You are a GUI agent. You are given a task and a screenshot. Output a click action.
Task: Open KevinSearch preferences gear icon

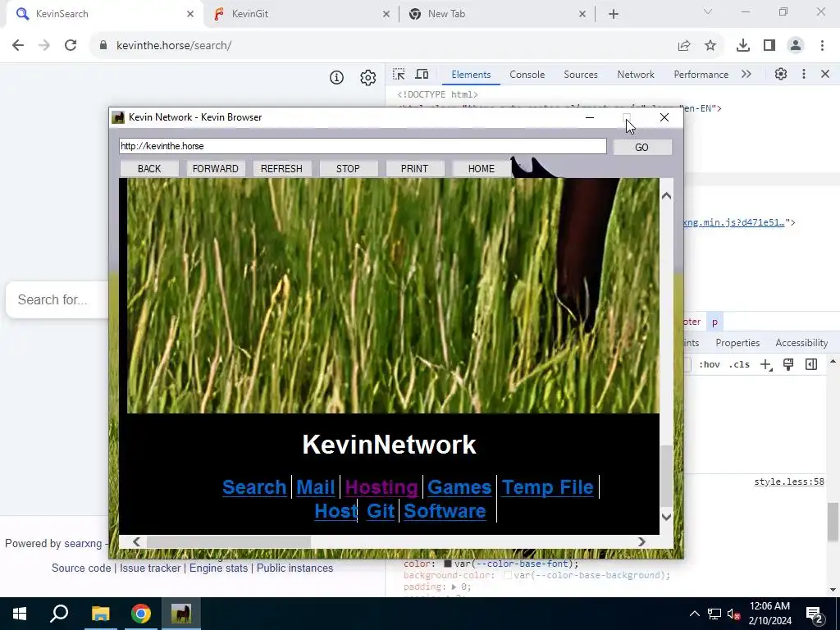368,78
